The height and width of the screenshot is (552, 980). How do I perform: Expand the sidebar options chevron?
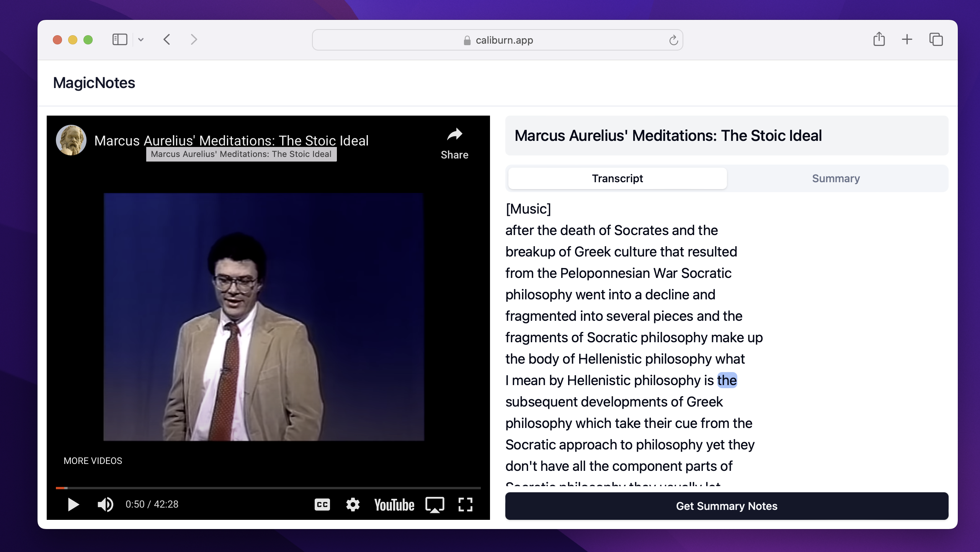pos(141,39)
